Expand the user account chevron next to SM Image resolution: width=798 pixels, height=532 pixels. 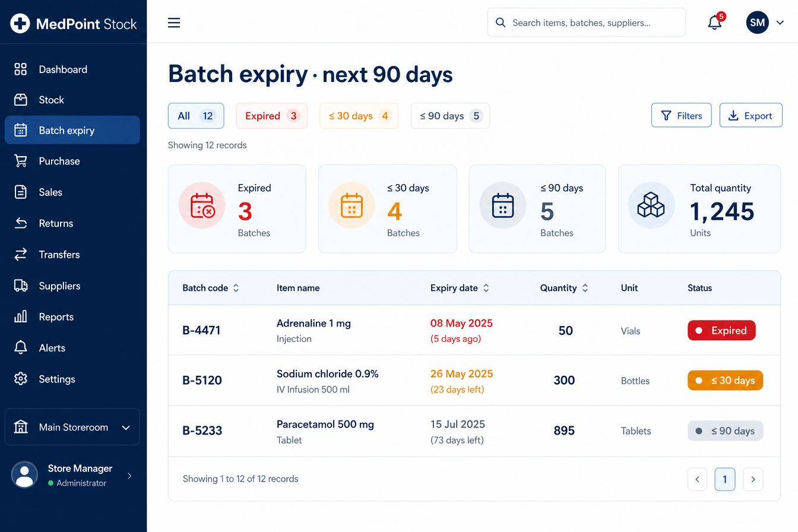point(780,23)
